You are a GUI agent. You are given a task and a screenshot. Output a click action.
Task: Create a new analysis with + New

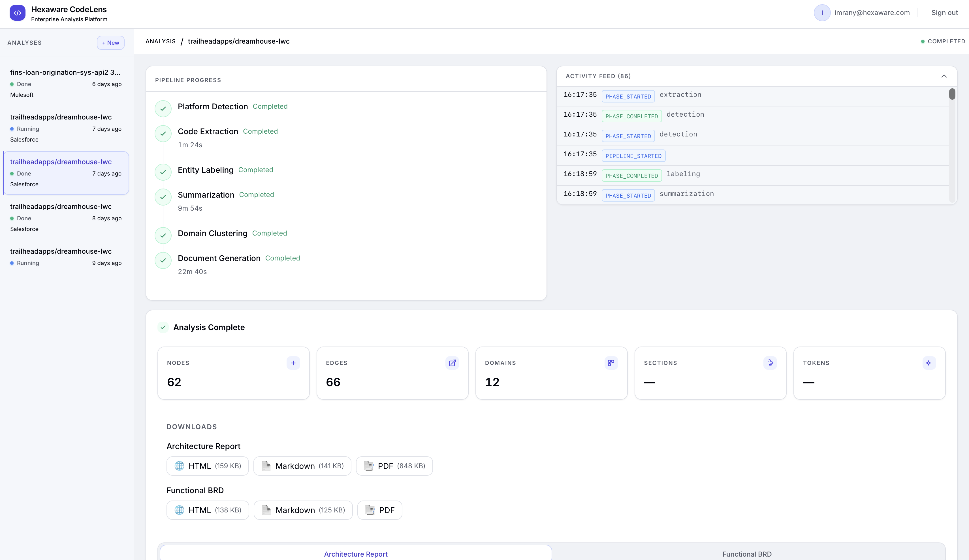coord(110,43)
